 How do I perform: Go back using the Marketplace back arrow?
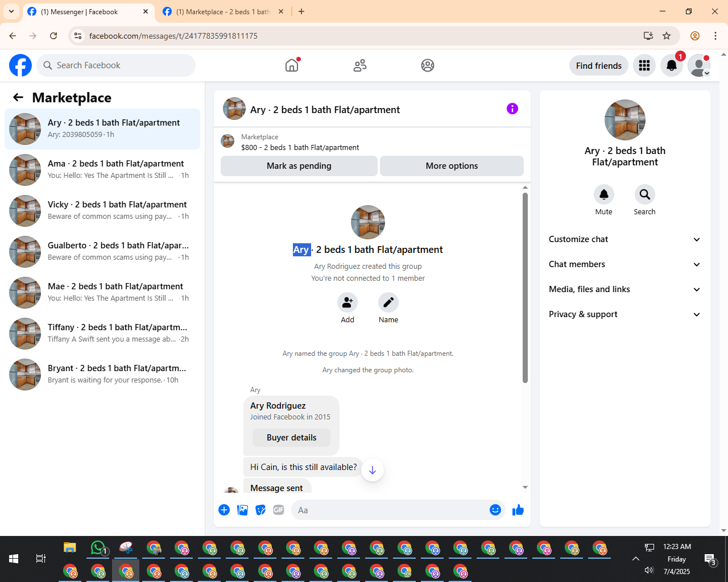18,97
